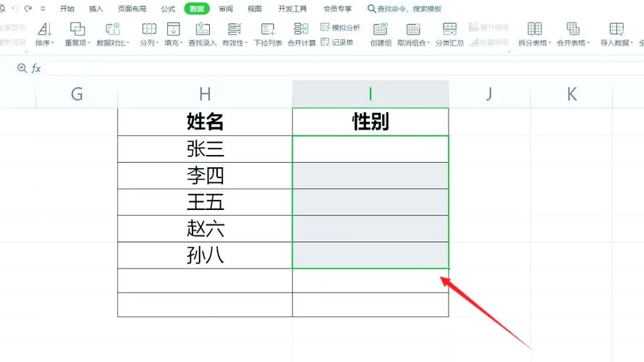Select the cell containing 张三
644x362 pixels.
click(205, 149)
